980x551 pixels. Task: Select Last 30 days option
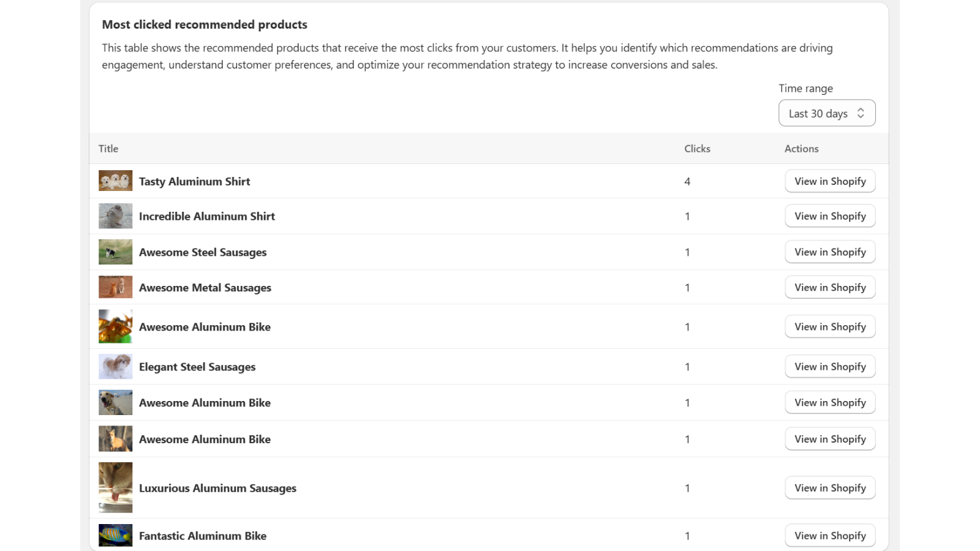coord(818,113)
